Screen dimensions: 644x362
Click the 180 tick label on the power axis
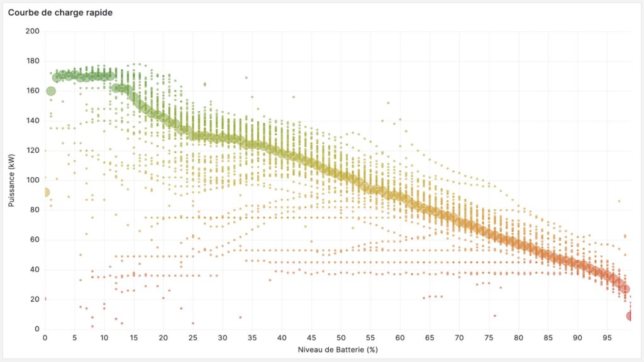click(33, 61)
